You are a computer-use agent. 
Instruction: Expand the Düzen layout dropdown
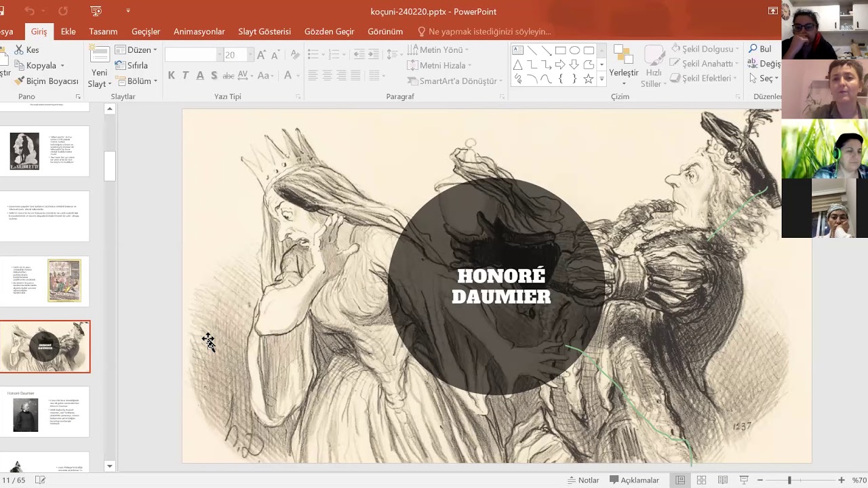tap(136, 50)
